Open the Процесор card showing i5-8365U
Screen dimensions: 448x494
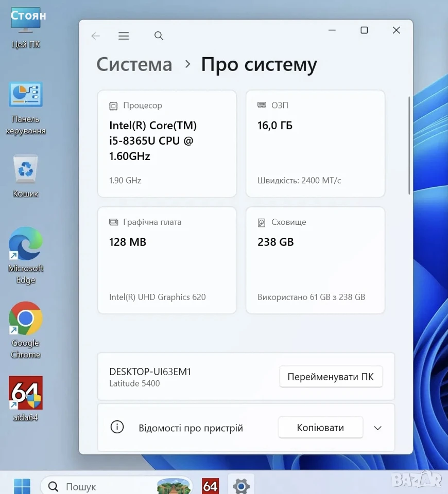tap(167, 144)
